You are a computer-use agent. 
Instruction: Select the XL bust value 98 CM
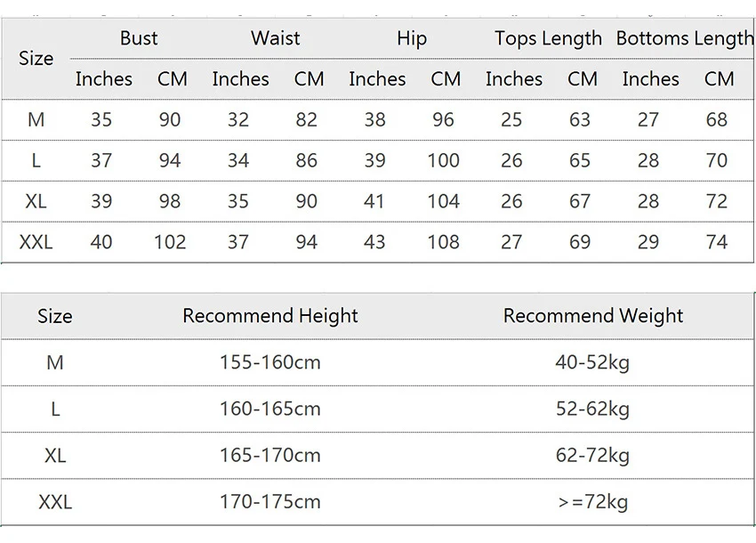click(170, 201)
